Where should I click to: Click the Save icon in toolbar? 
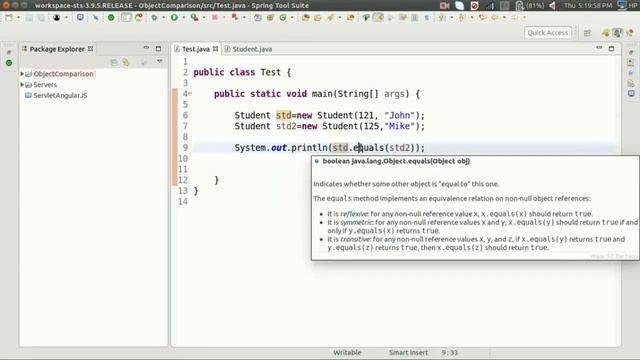30,18
